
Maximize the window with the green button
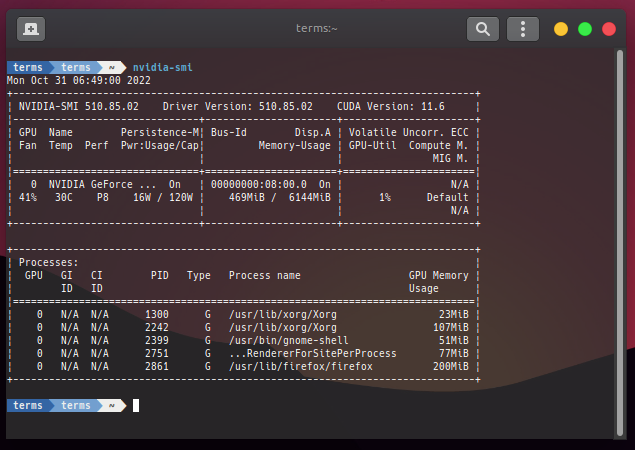tap(585, 29)
